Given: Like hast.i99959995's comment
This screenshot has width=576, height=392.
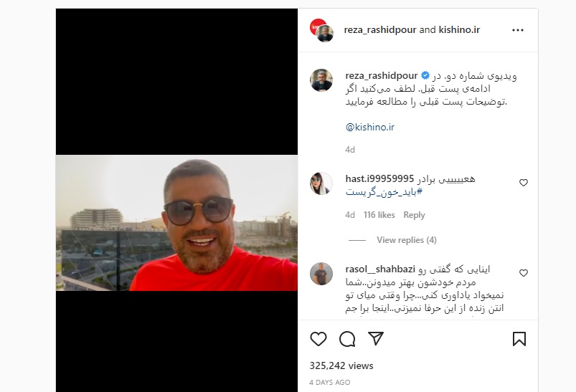Looking at the screenshot, I should (524, 183).
